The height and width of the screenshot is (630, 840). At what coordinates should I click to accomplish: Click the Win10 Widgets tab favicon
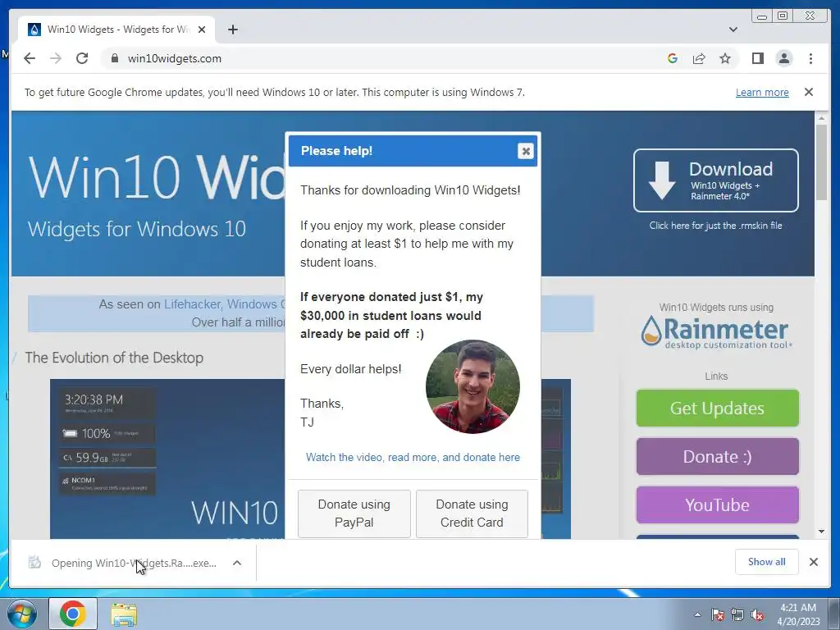[x=34, y=30]
